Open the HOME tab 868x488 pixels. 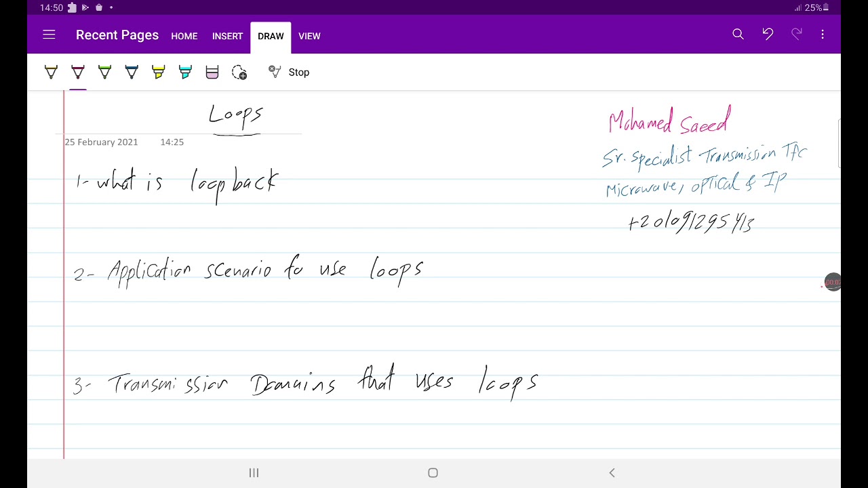[184, 36]
